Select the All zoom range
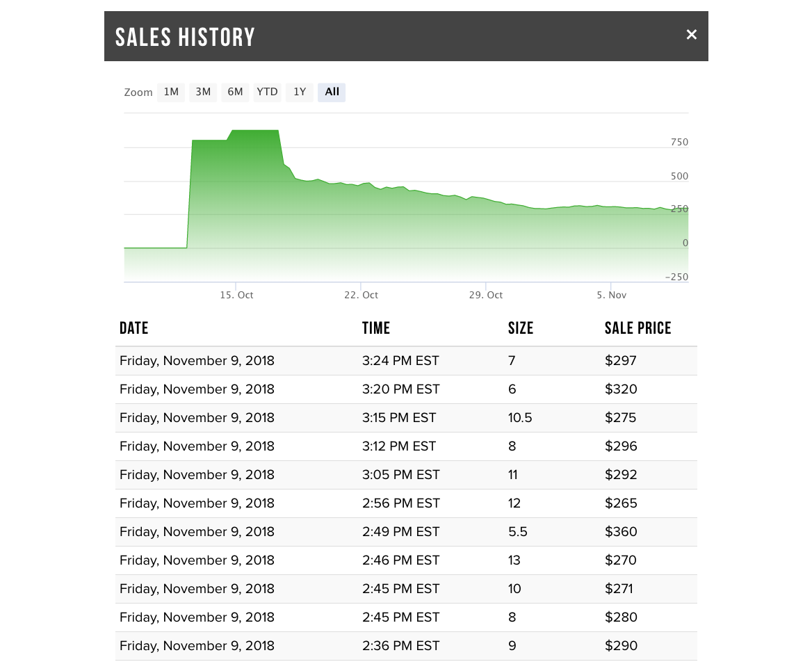The height and width of the screenshot is (671, 812). click(x=332, y=92)
